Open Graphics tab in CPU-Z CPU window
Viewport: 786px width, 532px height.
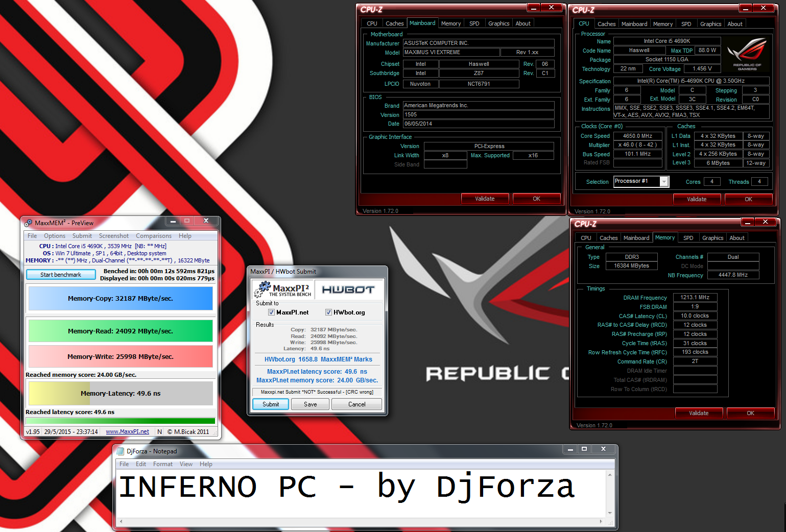[x=711, y=24]
